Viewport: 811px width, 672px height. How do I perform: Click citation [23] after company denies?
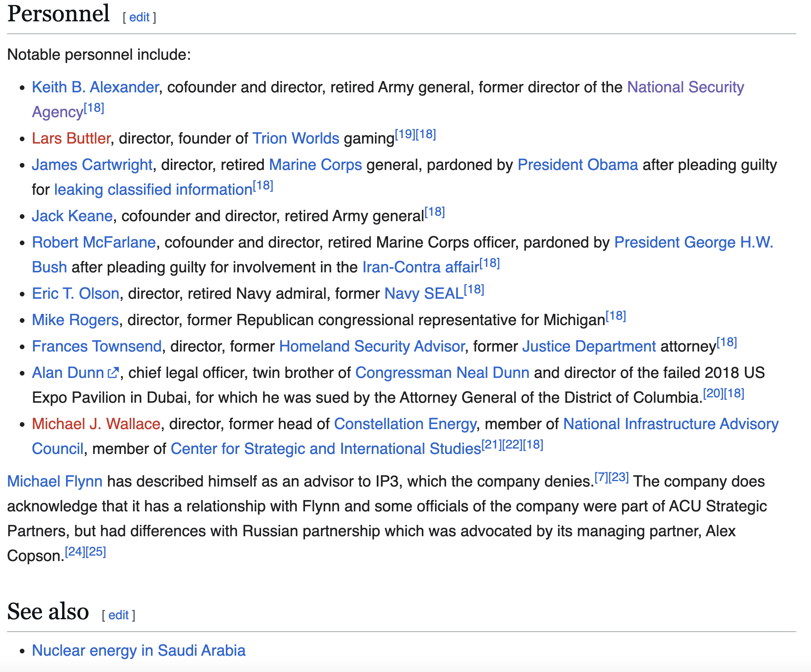(x=619, y=477)
